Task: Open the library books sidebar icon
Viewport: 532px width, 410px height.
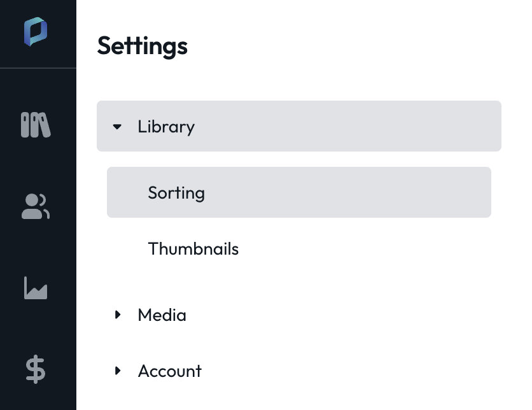Action: pos(36,125)
